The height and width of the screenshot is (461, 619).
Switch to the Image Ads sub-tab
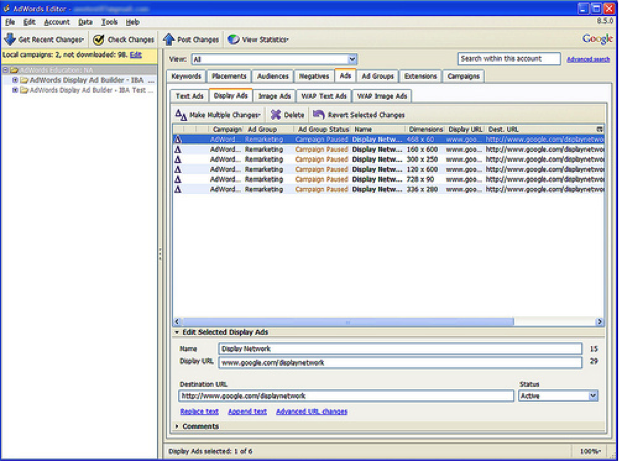click(x=274, y=96)
